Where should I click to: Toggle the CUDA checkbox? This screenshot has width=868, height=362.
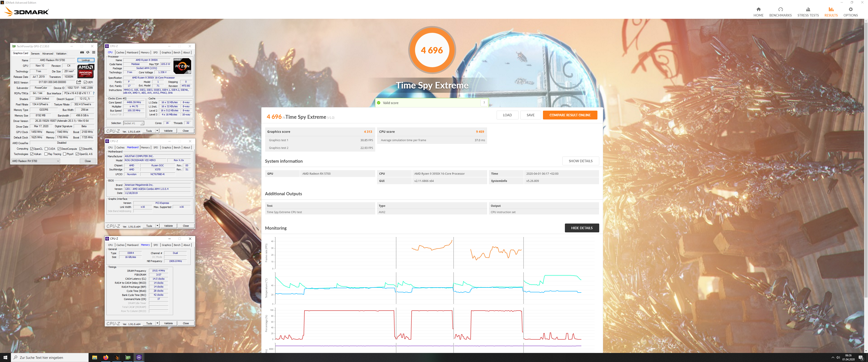[x=46, y=149]
